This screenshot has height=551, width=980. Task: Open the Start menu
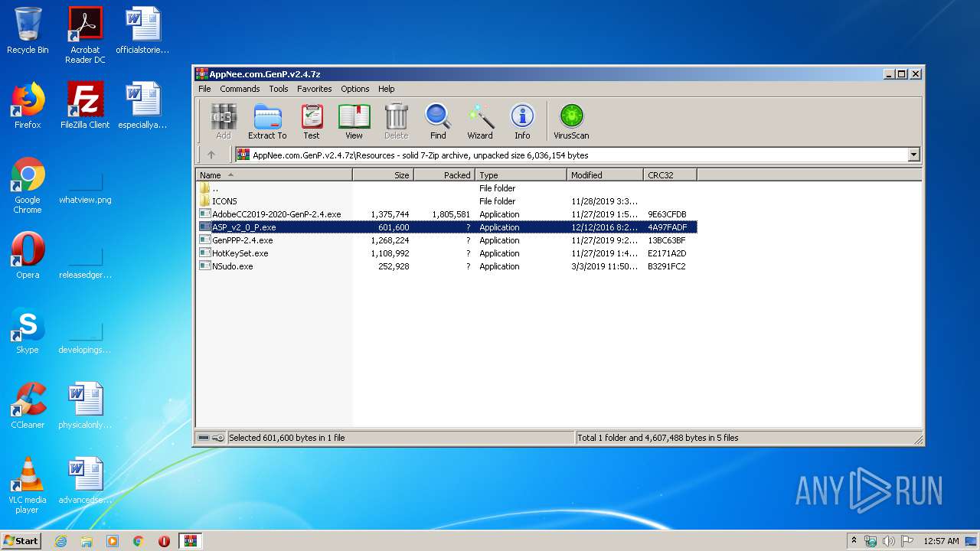[x=21, y=540]
